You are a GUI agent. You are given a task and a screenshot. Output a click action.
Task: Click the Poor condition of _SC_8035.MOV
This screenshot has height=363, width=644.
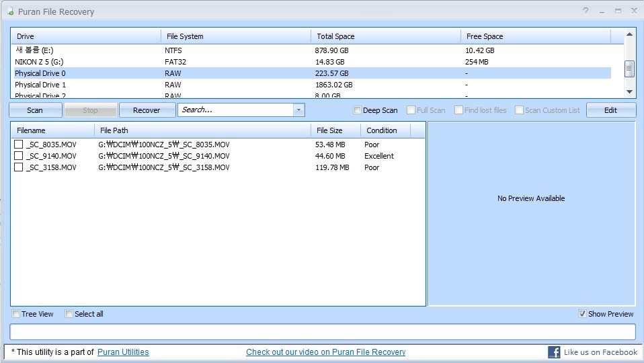372,145
